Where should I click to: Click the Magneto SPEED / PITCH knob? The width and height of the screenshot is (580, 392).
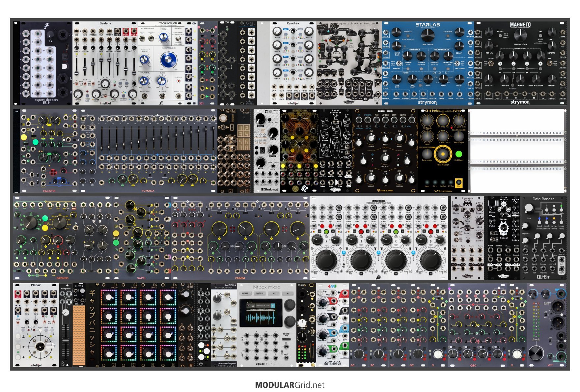point(520,35)
